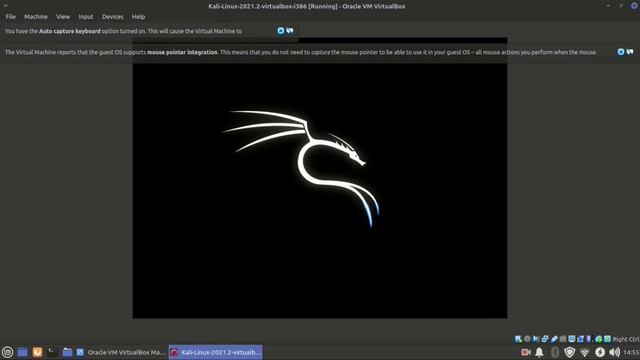Screen dimensions: 640x360
Task: Open the Devices menu
Action: pyautogui.click(x=113, y=17)
